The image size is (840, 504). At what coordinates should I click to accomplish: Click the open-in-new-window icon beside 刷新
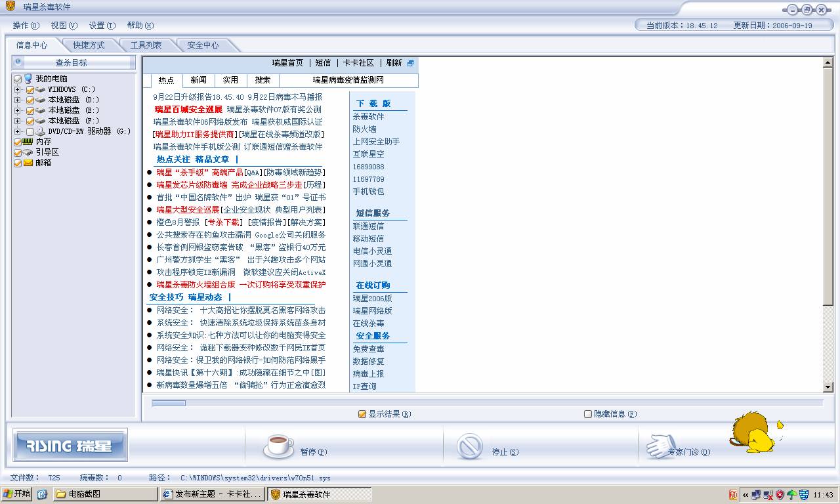[411, 63]
